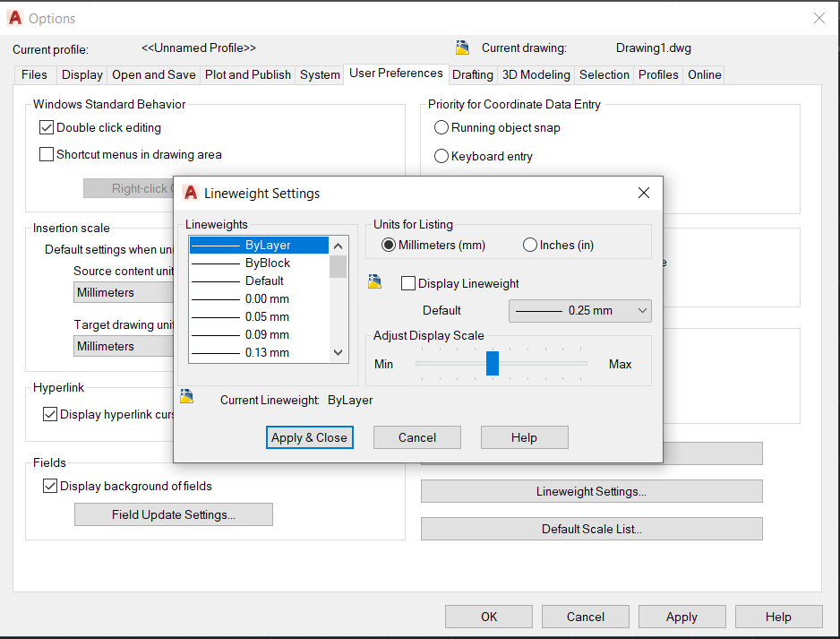Image resolution: width=840 pixels, height=639 pixels.
Task: Enable the Display Lineweight checkbox
Action: click(408, 283)
